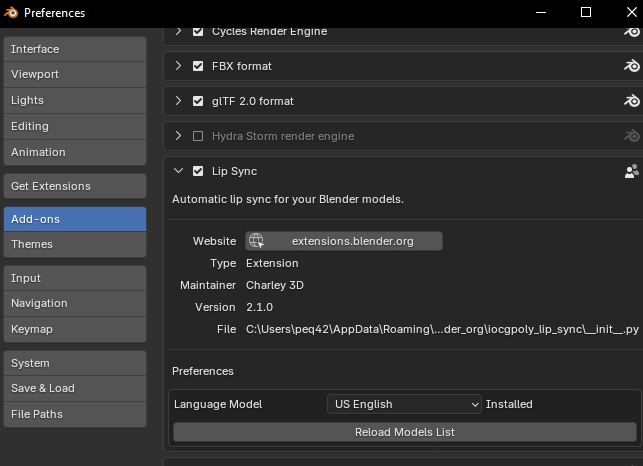
Task: Click the Blender icon on the FBX format row
Action: [631, 66]
